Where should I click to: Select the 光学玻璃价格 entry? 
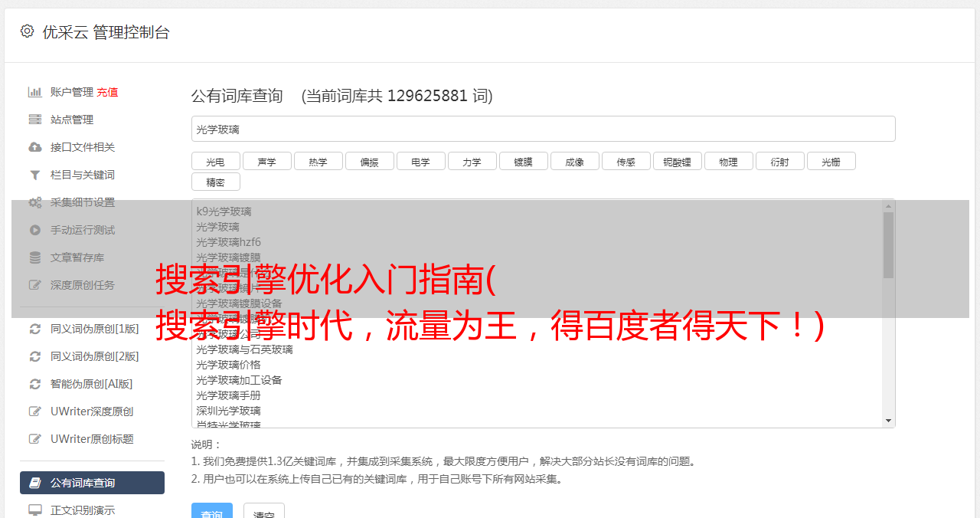(x=228, y=365)
